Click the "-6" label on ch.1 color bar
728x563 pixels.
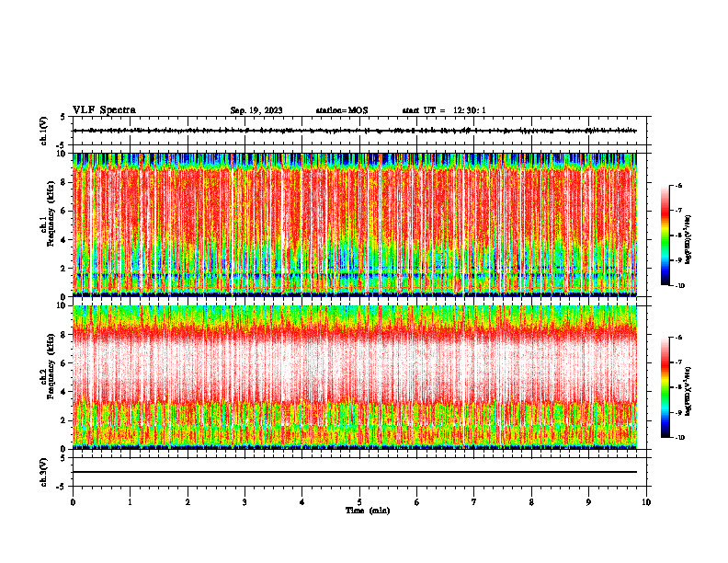(678, 185)
